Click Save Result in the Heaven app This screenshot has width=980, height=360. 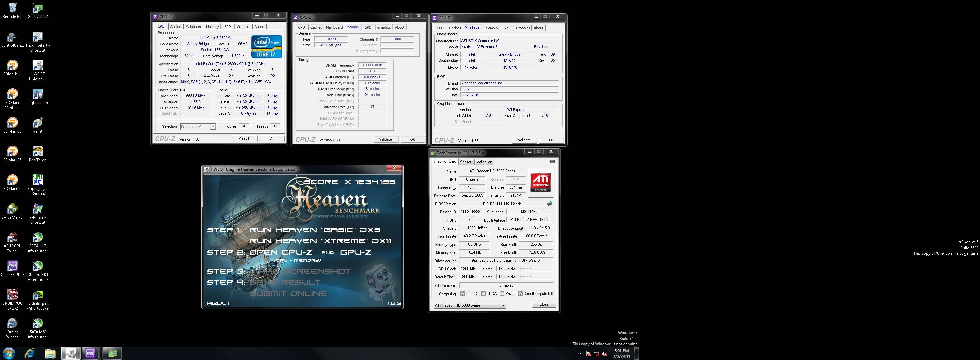point(285,282)
